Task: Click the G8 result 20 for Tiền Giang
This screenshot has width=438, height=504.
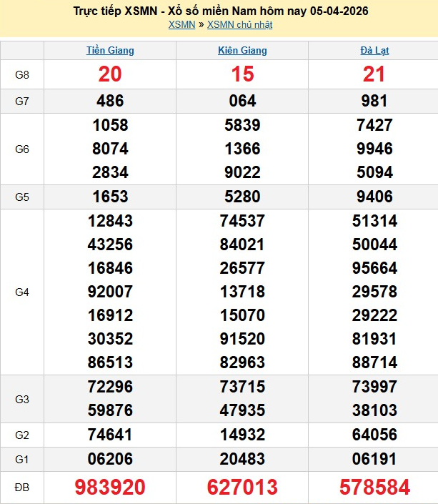Action: tap(110, 74)
